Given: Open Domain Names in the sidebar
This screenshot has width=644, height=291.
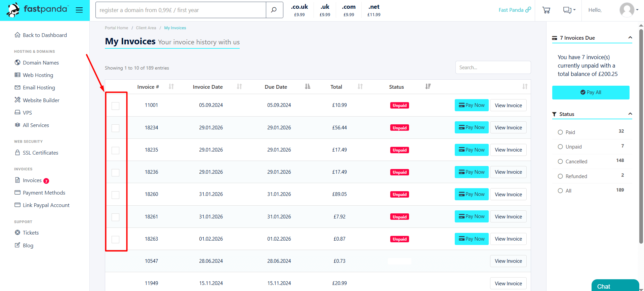Looking at the screenshot, I should (41, 63).
